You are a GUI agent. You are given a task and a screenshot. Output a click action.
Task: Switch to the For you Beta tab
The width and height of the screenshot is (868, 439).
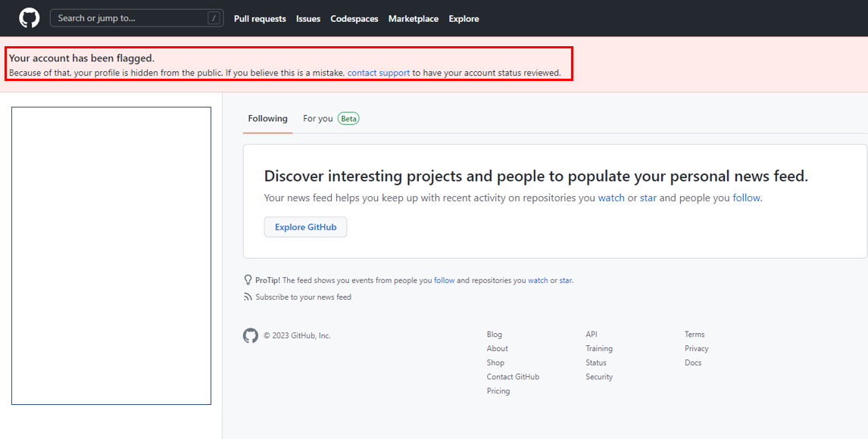[x=330, y=119]
